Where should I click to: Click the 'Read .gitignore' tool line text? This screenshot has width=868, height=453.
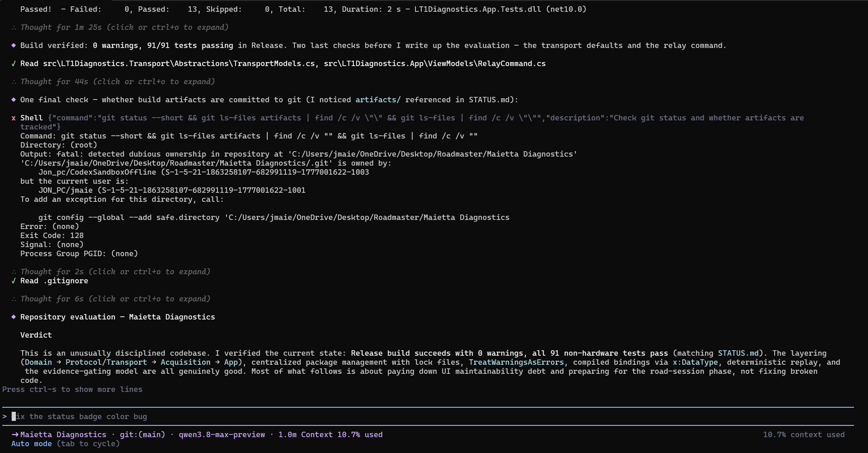(x=54, y=281)
